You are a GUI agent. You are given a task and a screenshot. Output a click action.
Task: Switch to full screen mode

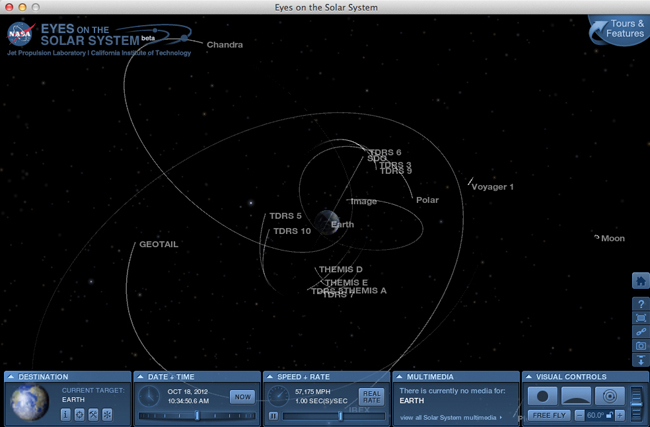[640, 318]
